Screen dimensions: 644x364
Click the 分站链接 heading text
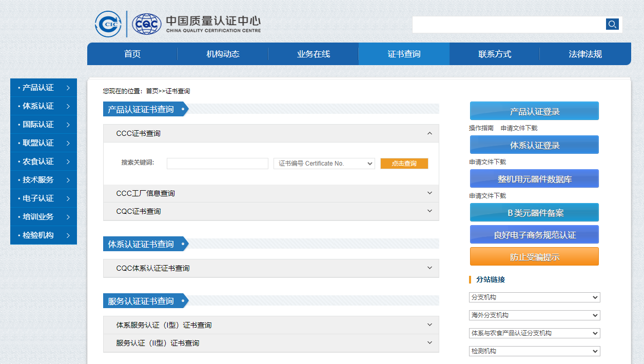coord(491,279)
